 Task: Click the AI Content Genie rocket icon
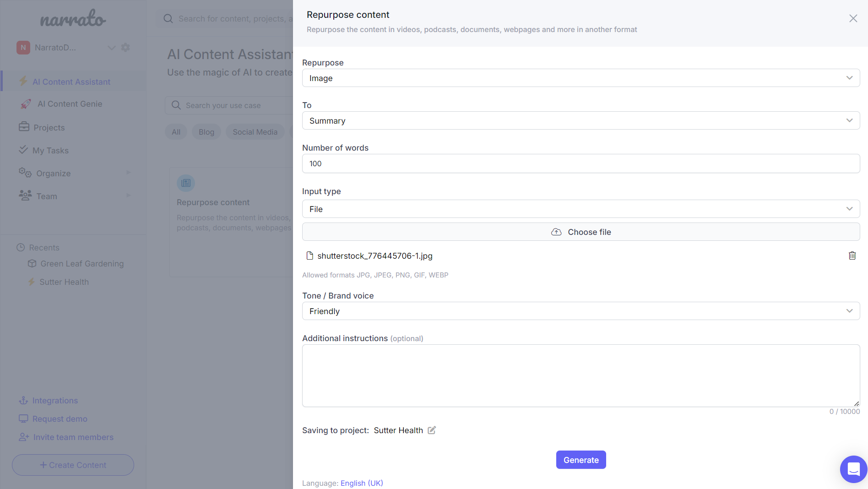26,104
